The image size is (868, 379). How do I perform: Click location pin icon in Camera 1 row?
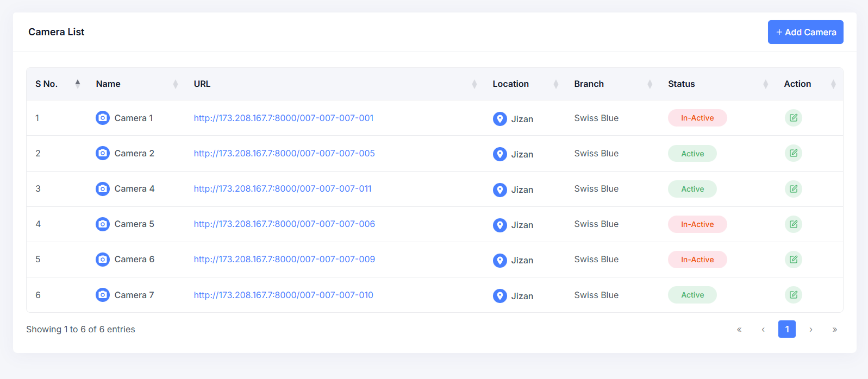point(499,119)
